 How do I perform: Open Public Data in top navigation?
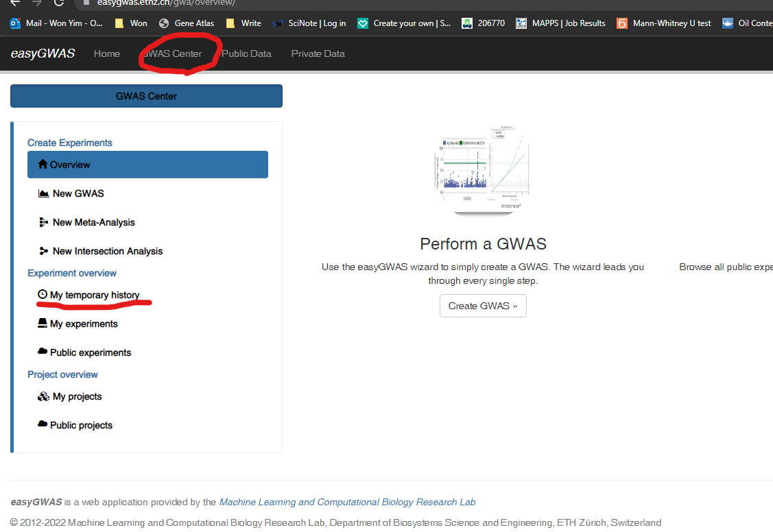click(x=246, y=53)
